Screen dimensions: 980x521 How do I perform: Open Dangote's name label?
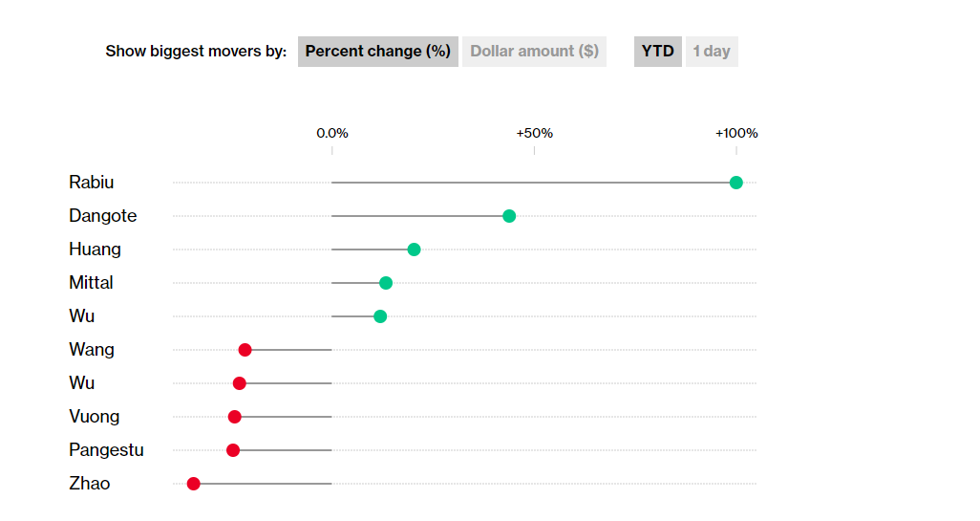[x=103, y=216]
